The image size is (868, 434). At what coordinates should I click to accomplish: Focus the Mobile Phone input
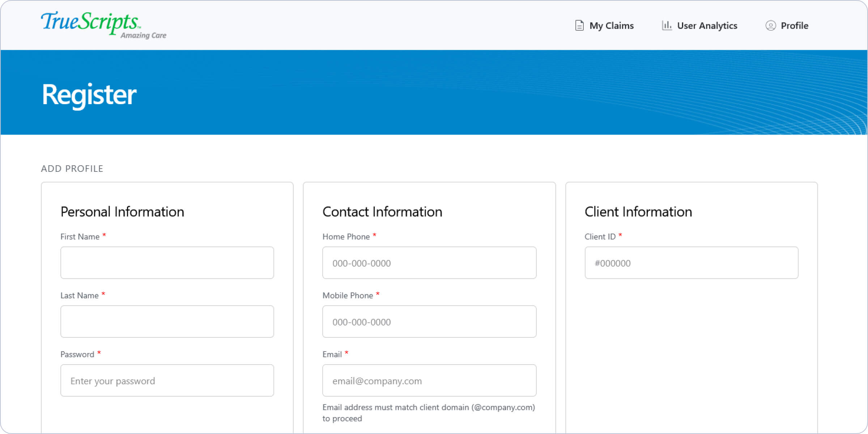429,322
